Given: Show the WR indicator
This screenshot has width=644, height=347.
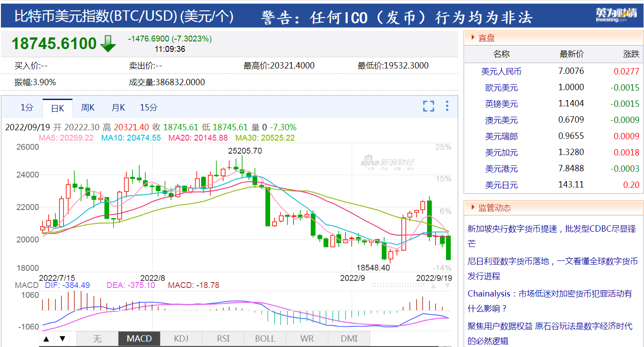Looking at the screenshot, I should tap(307, 338).
